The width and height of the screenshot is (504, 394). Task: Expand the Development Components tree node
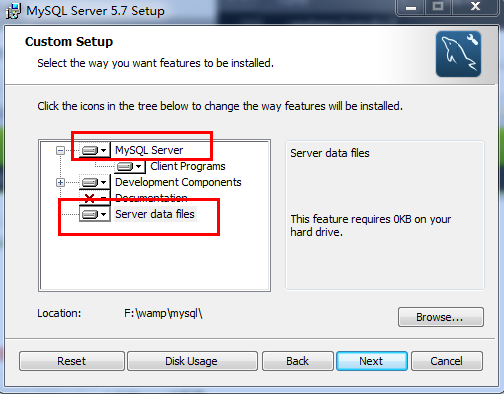60,182
